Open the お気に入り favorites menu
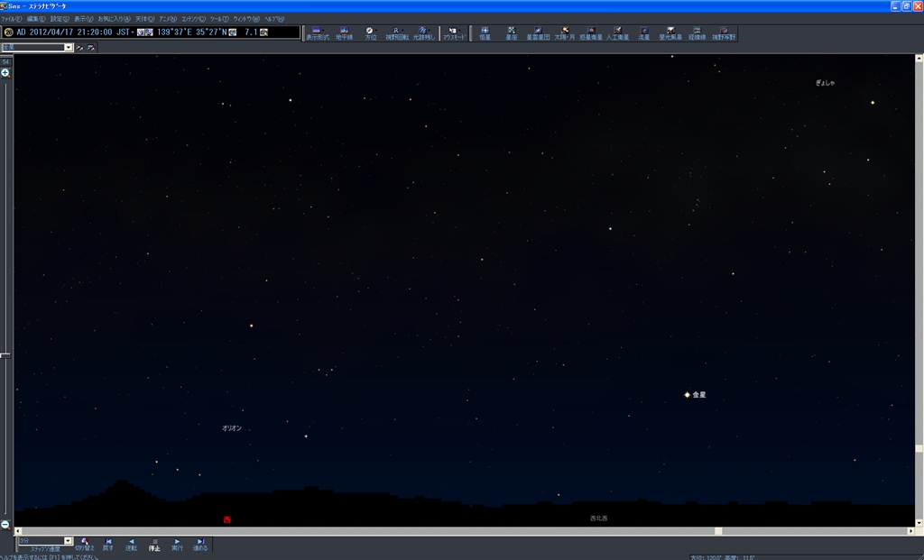This screenshot has width=924, height=560. point(114,18)
